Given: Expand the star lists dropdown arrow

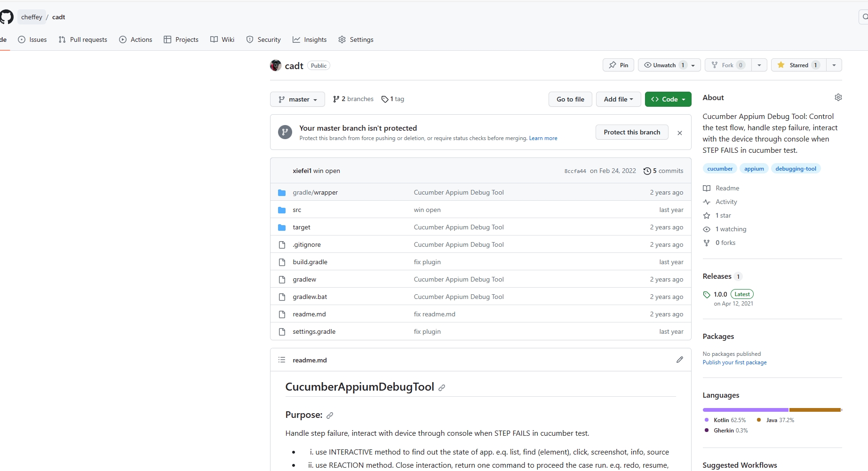Looking at the screenshot, I should point(834,65).
